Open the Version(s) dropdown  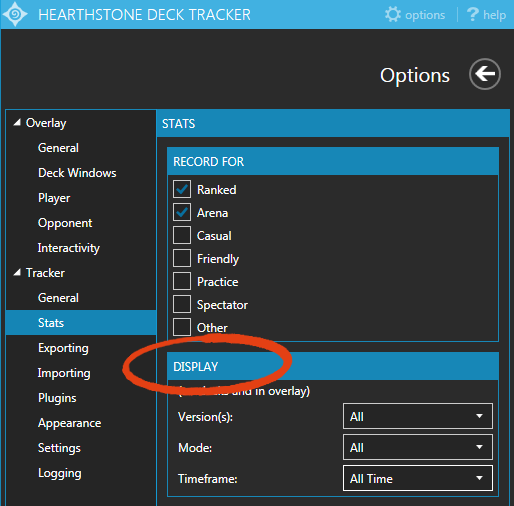pos(418,416)
